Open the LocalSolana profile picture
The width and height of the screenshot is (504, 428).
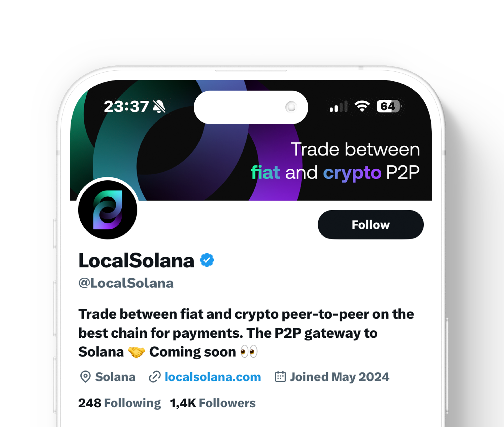pyautogui.click(x=108, y=210)
